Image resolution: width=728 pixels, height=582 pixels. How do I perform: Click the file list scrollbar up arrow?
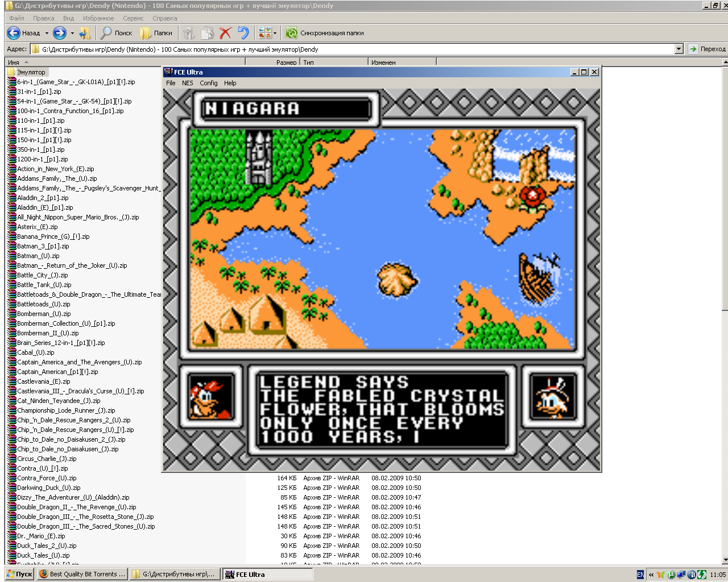[725, 62]
